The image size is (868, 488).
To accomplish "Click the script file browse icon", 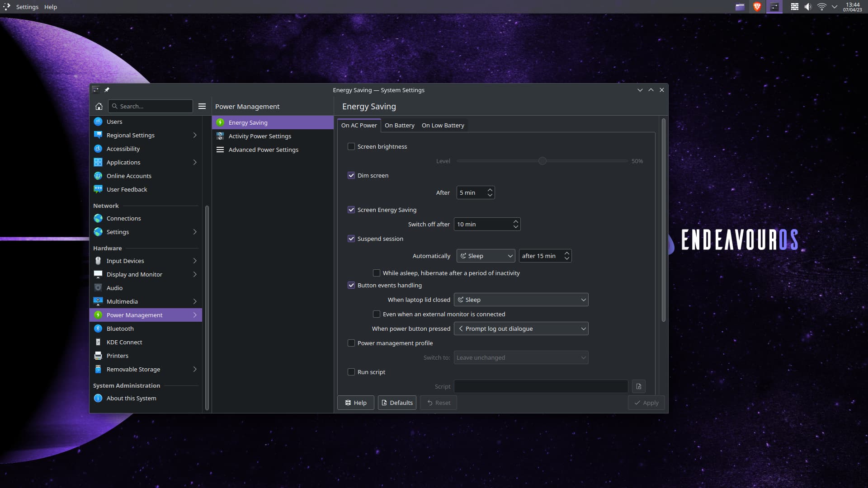I will click(638, 386).
